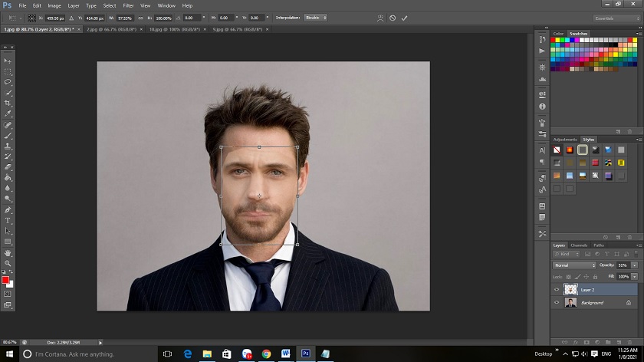Open the Essentials workspace dropdown
This screenshot has width=644, height=362.
coord(616,18)
